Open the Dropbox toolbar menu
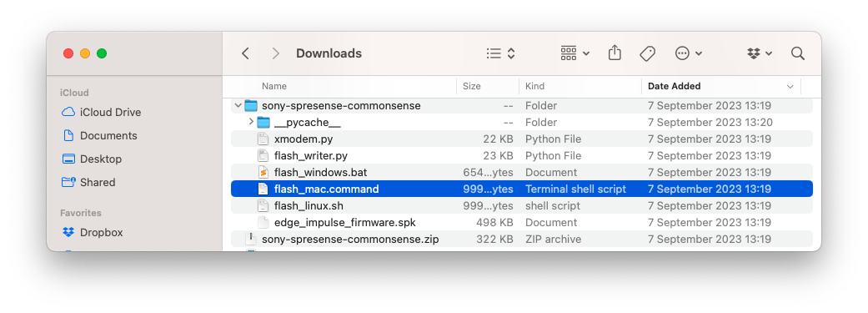The width and height of the screenshot is (868, 313). pyautogui.click(x=760, y=53)
